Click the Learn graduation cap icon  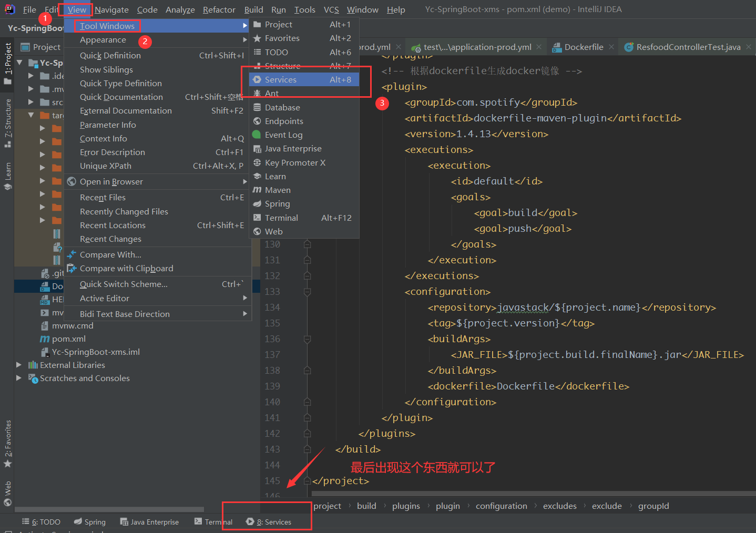pyautogui.click(x=257, y=176)
